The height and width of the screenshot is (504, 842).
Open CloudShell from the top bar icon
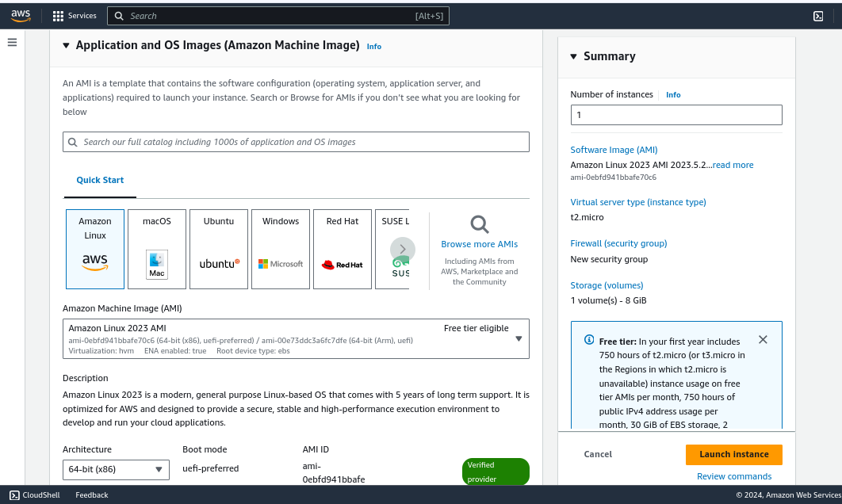[x=818, y=16]
